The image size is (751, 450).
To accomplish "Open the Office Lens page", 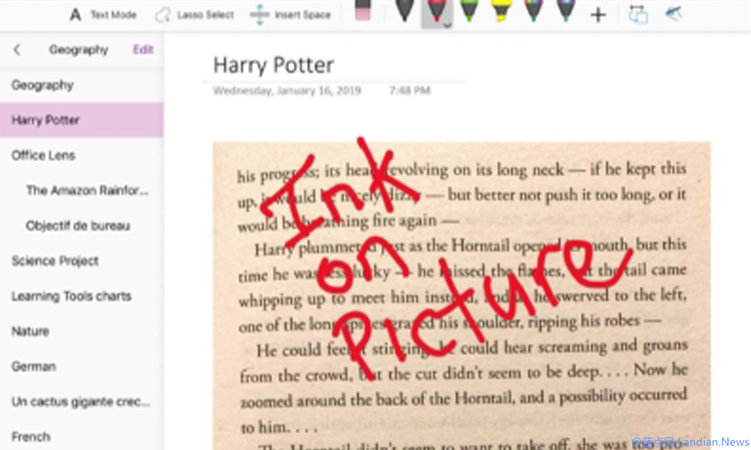I will (81, 155).
